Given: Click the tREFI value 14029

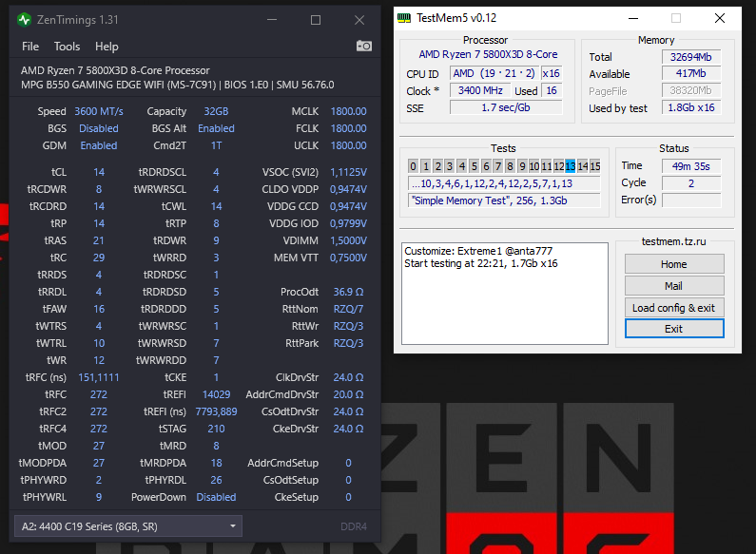Looking at the screenshot, I should click(216, 394).
